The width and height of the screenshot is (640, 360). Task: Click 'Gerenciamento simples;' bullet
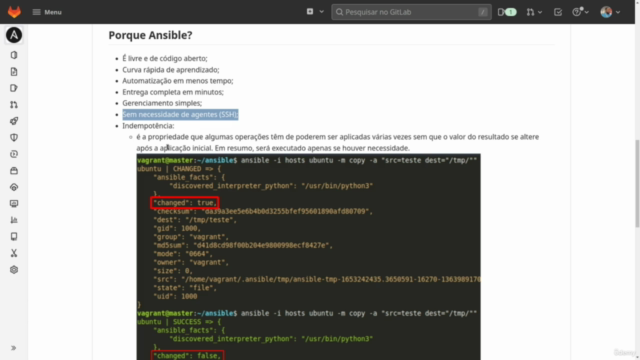(x=162, y=103)
